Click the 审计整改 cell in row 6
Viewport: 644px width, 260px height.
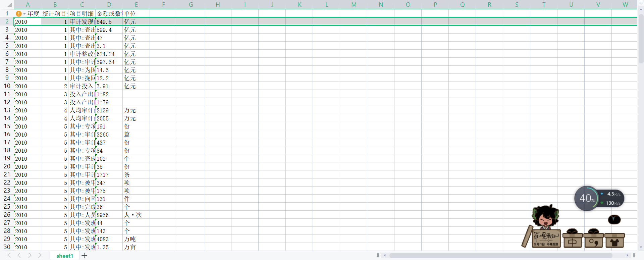[x=82, y=54]
